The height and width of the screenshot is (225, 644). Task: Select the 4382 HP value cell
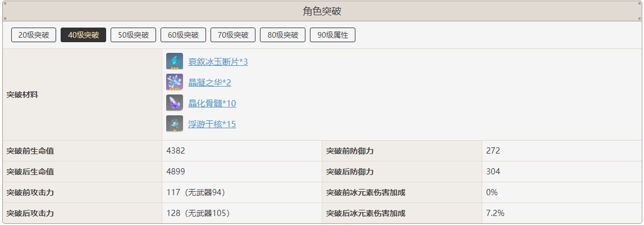[x=176, y=151]
